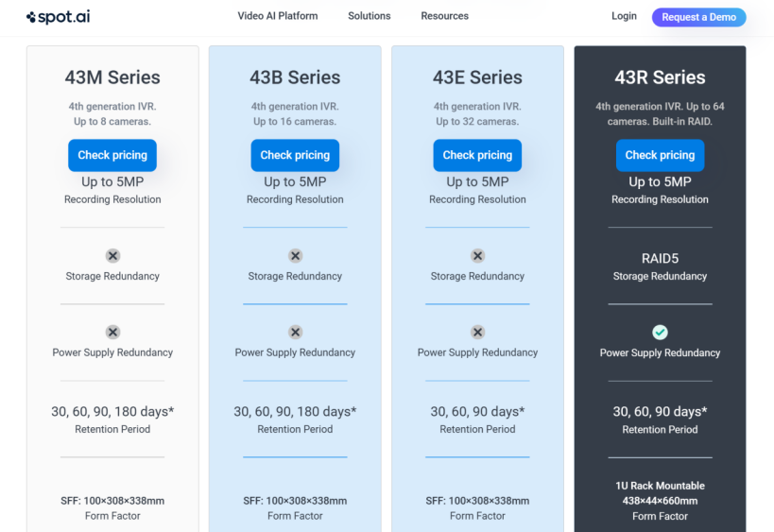Click the Request a Demo button
The height and width of the screenshot is (532, 774).
tap(699, 17)
